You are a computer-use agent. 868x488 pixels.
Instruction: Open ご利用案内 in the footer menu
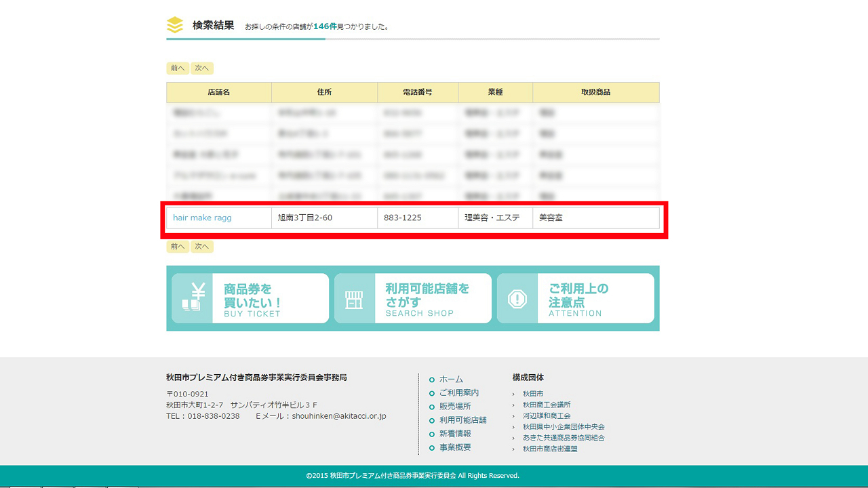click(x=458, y=393)
